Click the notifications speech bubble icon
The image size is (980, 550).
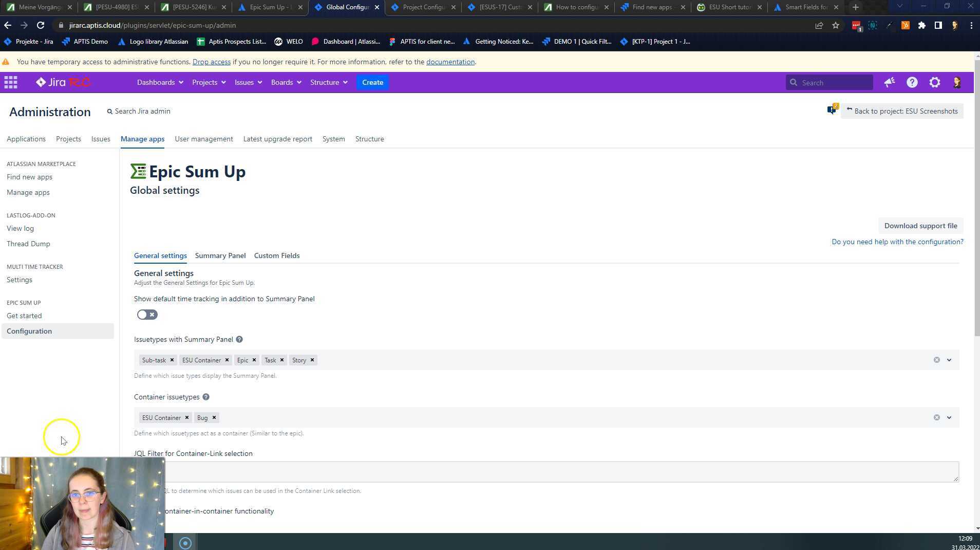click(830, 109)
